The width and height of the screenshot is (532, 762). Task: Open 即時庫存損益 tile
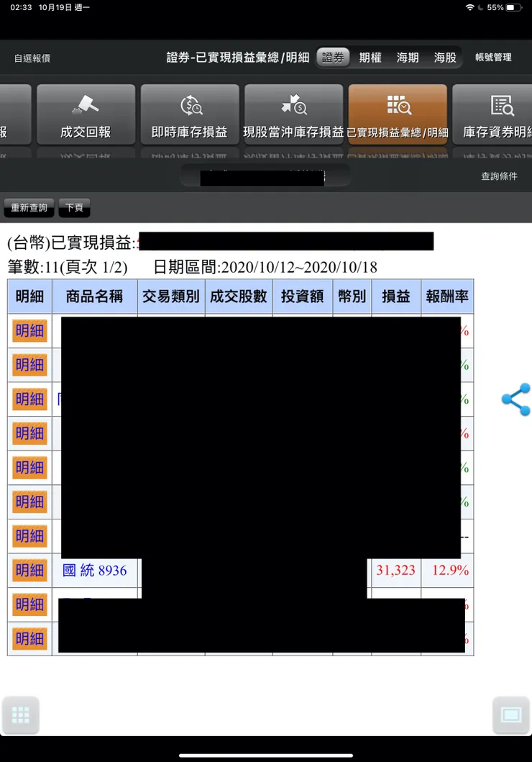190,114
